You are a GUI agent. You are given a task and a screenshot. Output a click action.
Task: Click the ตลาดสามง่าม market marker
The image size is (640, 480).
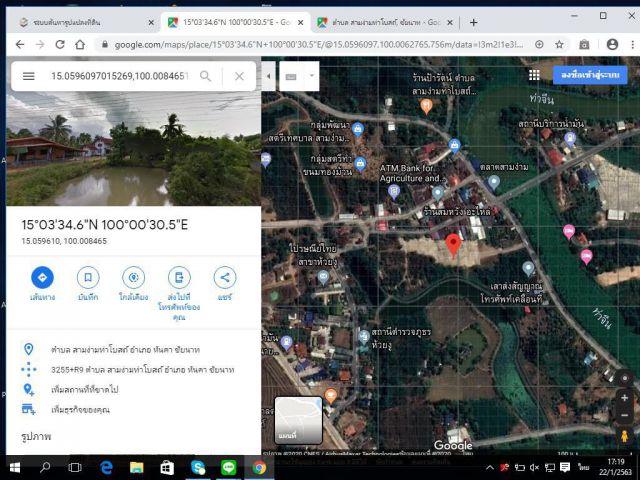click(494, 182)
